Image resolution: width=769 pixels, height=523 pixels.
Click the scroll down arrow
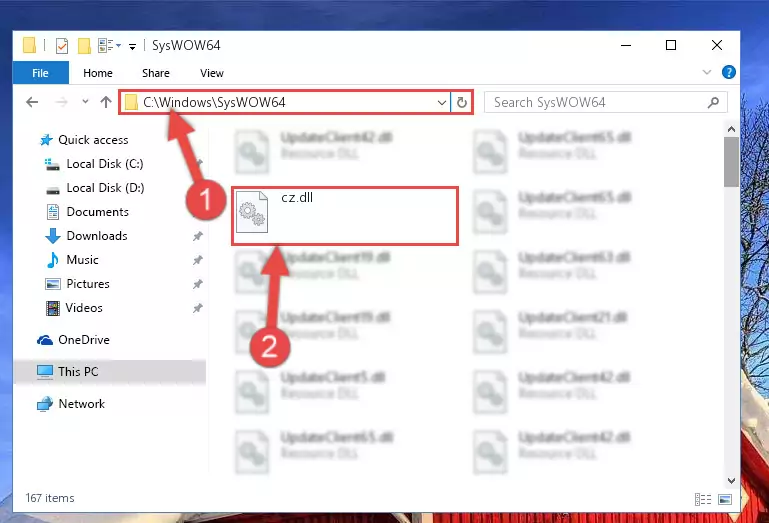pyautogui.click(x=731, y=480)
